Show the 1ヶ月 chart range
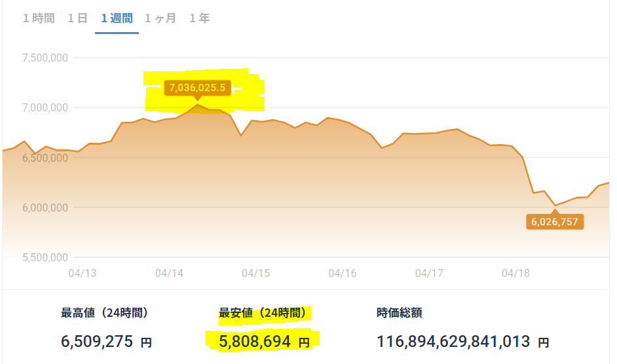Image resolution: width=617 pixels, height=364 pixels. 160,18
